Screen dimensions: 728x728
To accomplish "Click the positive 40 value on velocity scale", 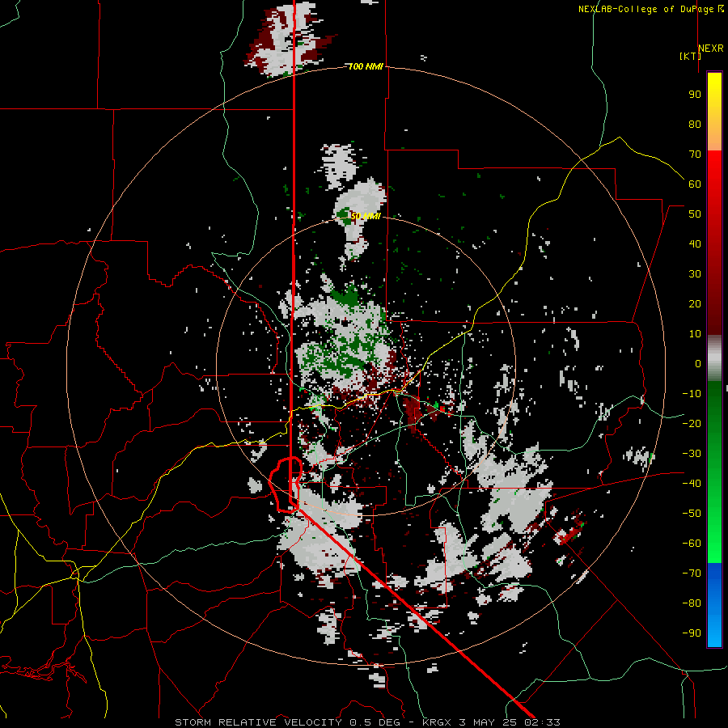I will pos(695,243).
